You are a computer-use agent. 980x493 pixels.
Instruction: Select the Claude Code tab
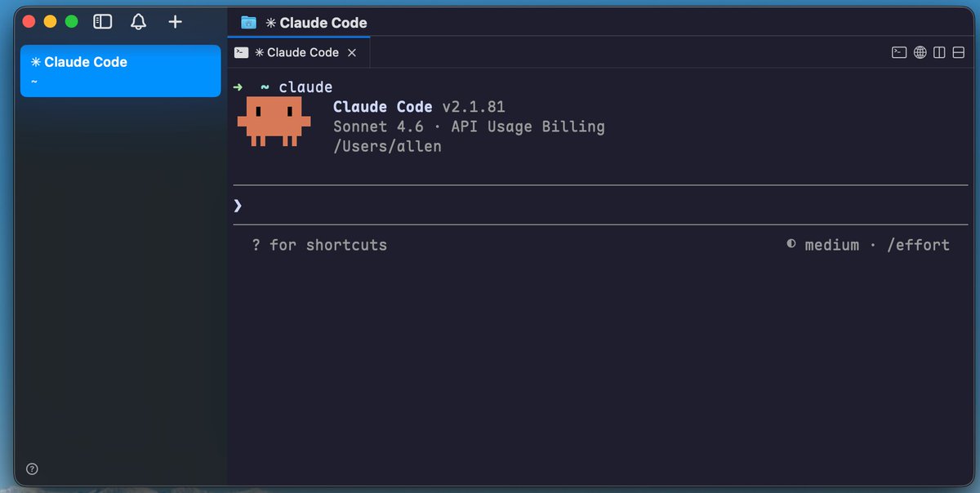299,52
